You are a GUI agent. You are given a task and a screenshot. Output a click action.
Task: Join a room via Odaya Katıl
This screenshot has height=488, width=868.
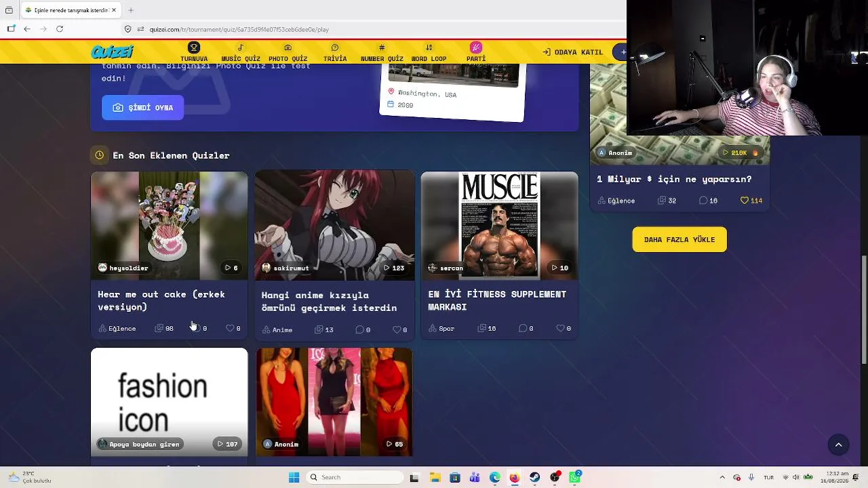click(x=573, y=52)
